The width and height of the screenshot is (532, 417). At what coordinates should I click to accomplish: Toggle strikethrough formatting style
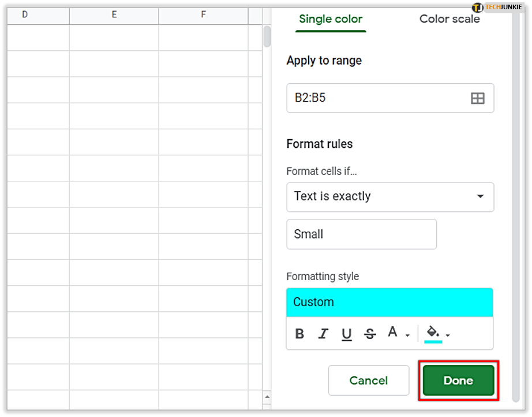point(370,334)
